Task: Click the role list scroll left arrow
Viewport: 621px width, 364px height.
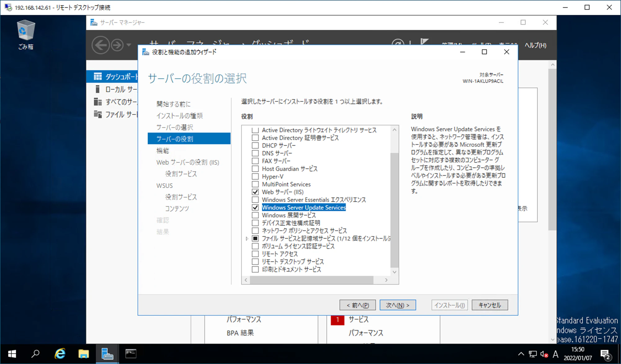Action: [x=246, y=280]
